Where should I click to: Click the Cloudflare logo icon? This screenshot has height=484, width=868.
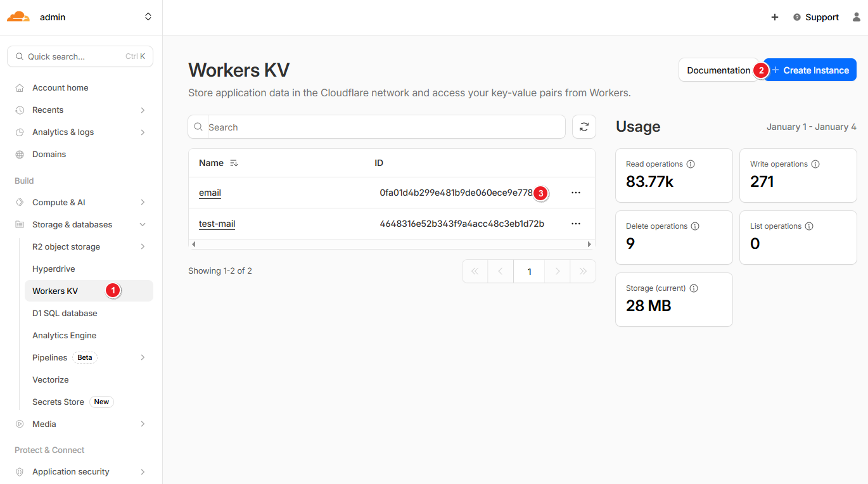[18, 17]
